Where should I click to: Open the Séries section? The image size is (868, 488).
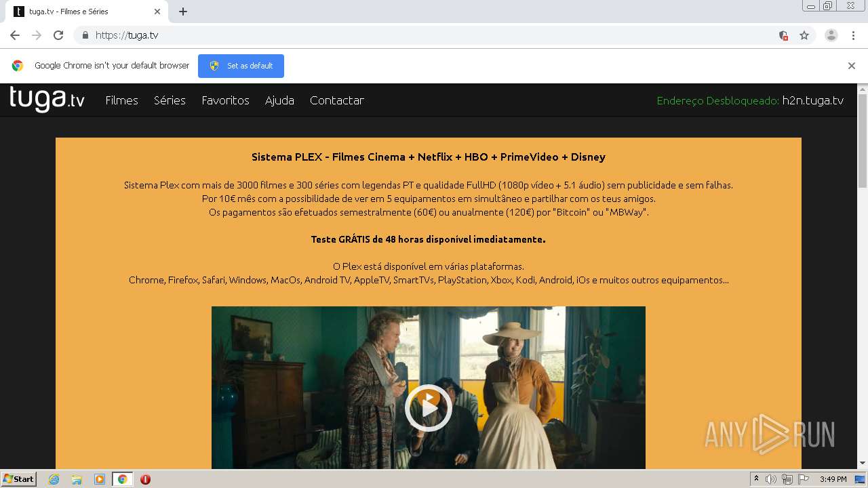[170, 100]
